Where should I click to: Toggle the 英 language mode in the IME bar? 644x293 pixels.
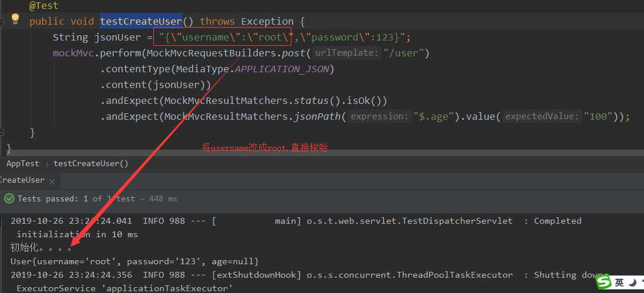(x=619, y=283)
